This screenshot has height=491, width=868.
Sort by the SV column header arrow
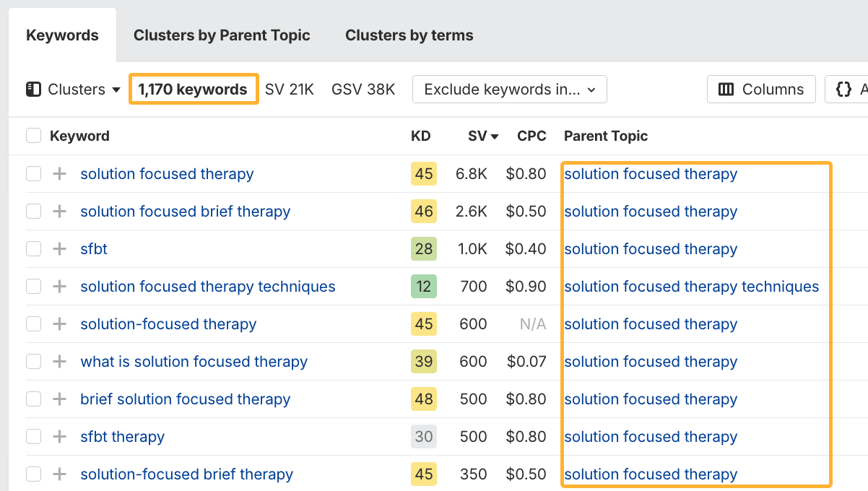(495, 136)
